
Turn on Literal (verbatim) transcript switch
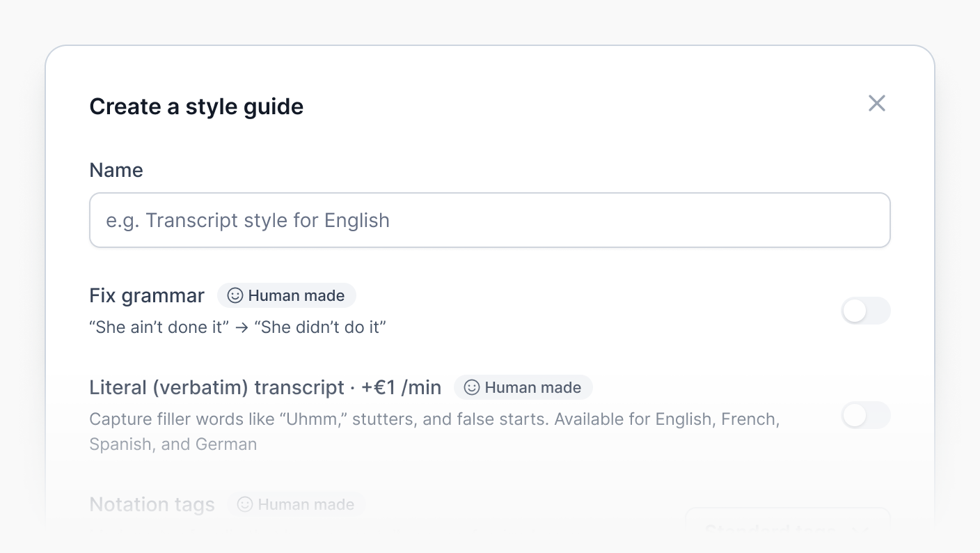[865, 415]
